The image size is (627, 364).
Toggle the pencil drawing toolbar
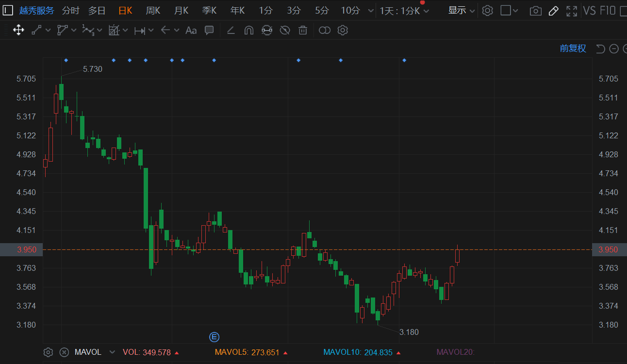tap(553, 11)
